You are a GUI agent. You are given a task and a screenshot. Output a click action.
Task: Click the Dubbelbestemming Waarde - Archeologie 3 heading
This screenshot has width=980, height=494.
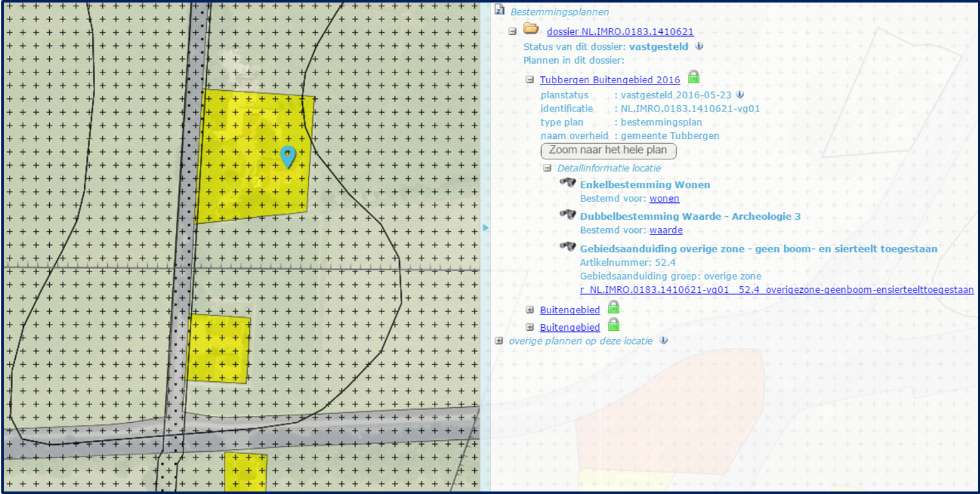point(690,217)
